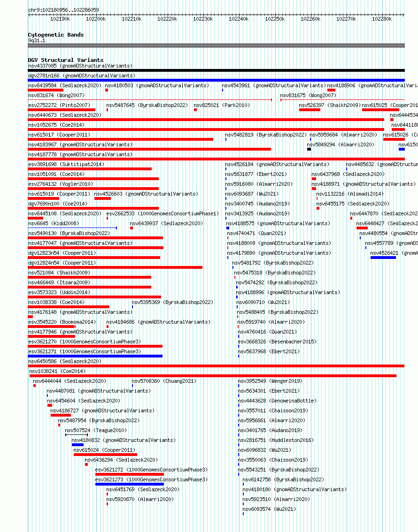The width and height of the screenshot is (418, 532).
Task: Select nsv5482819 (ByrskaBishop2022) label
Action: (x=266, y=135)
